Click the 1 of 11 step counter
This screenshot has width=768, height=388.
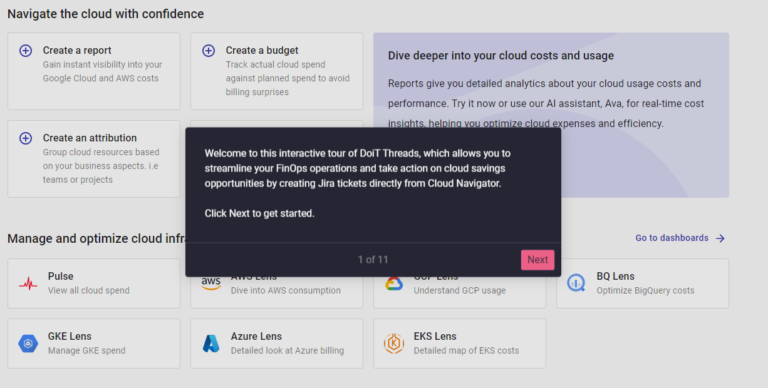coord(373,260)
